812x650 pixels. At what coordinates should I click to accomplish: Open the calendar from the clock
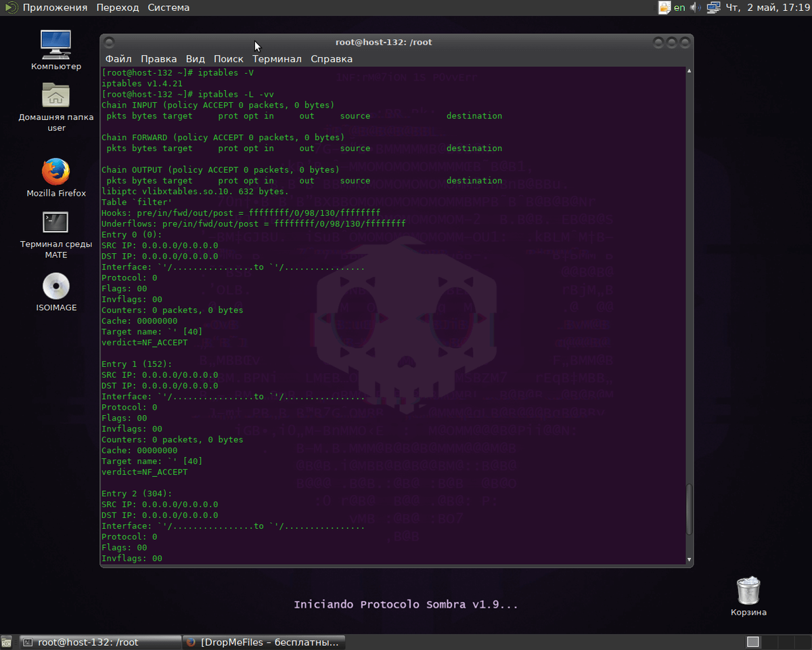[x=767, y=7]
